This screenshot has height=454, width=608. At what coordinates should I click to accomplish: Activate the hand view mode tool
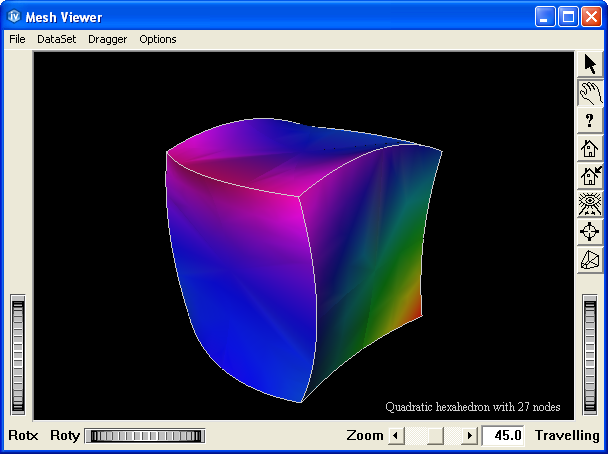click(590, 93)
